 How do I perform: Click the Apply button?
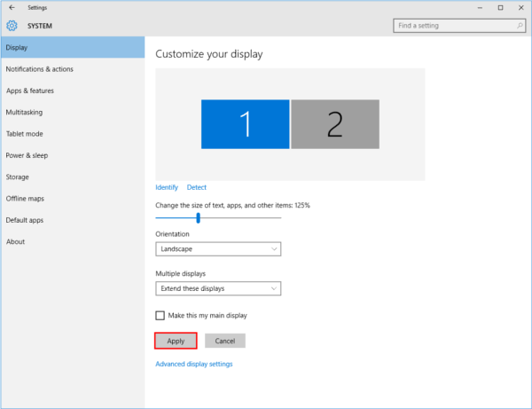pyautogui.click(x=176, y=341)
